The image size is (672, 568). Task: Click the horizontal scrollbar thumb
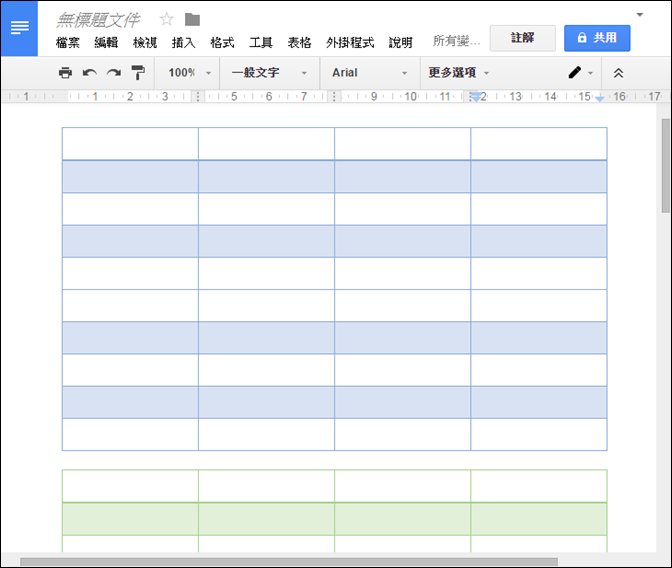click(289, 562)
